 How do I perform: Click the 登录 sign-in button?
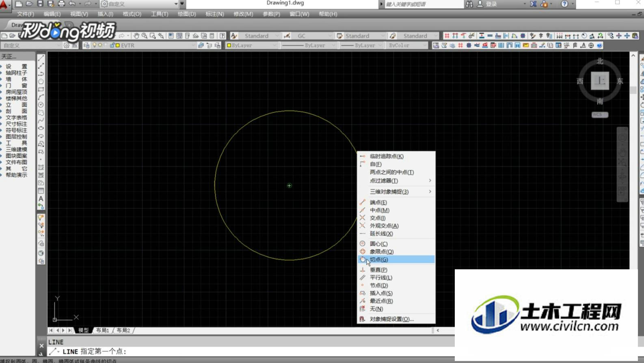487,4
